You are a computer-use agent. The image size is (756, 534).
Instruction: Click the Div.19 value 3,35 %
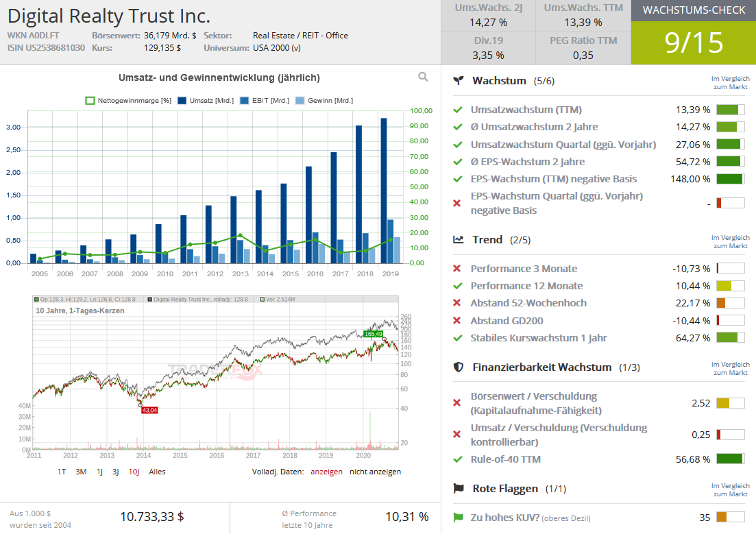click(489, 56)
